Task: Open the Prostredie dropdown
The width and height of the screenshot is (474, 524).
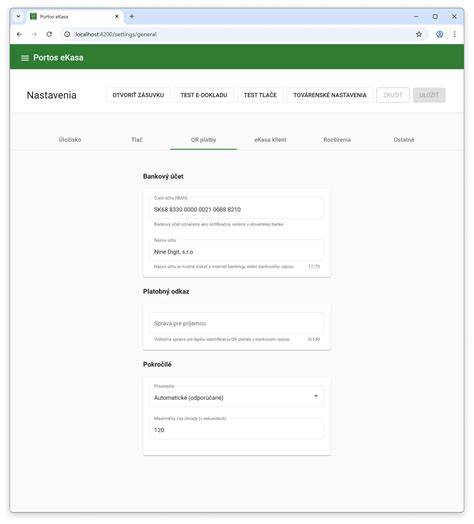Action: [237, 396]
